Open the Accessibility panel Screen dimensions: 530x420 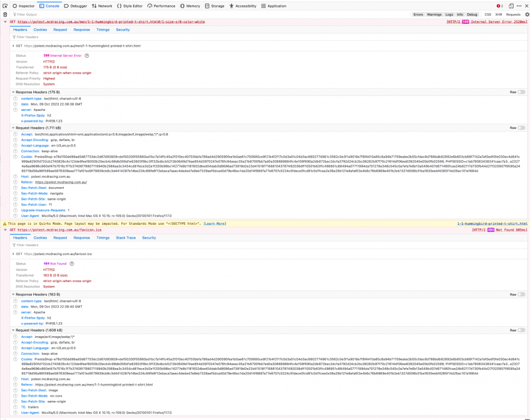(243, 6)
